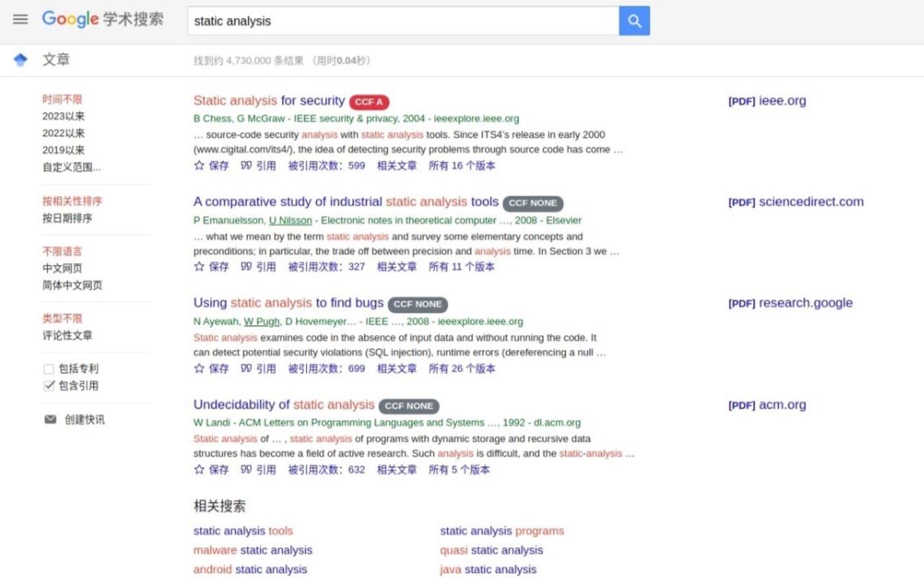Viewport: 924px width, 578px height.
Task: Show only 评论性文章 review articles
Action: point(67,335)
